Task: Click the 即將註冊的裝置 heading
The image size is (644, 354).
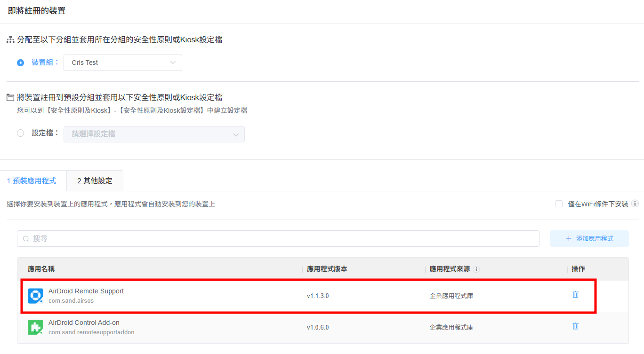Action: [x=37, y=11]
